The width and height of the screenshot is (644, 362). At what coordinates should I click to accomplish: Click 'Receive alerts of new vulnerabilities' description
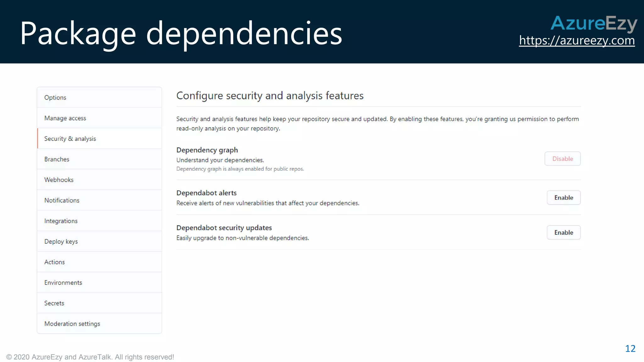point(268,203)
